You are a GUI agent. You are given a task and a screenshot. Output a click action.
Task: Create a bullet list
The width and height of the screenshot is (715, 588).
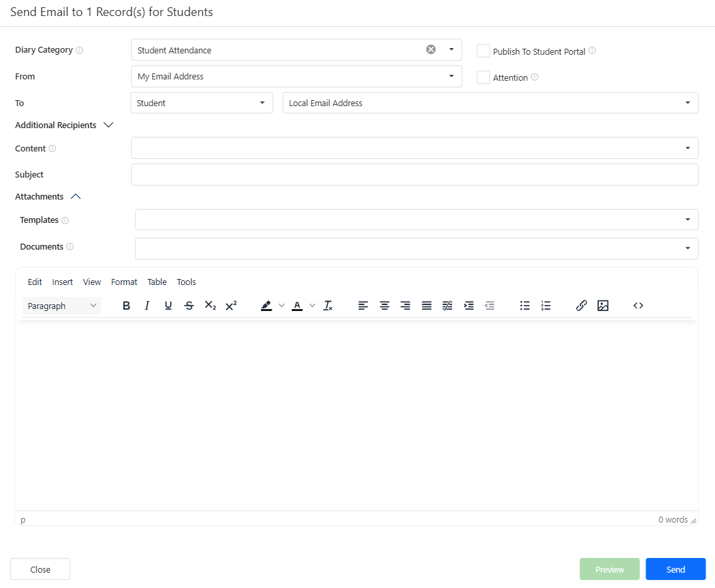click(x=525, y=306)
